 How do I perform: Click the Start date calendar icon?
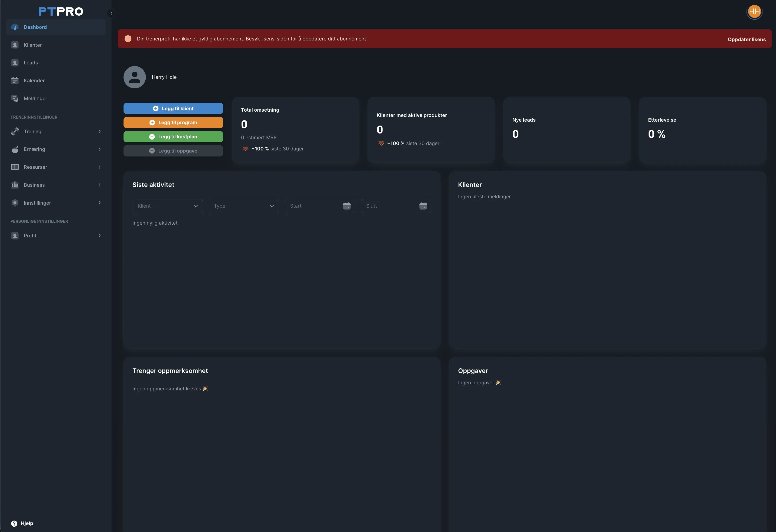click(347, 206)
